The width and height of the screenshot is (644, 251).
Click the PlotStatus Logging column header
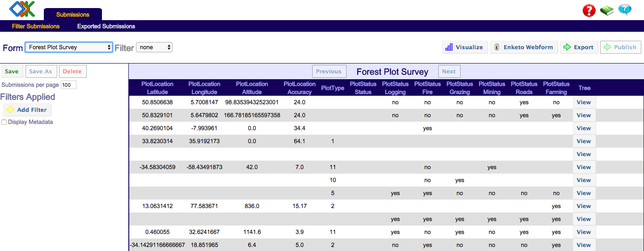[395, 88]
